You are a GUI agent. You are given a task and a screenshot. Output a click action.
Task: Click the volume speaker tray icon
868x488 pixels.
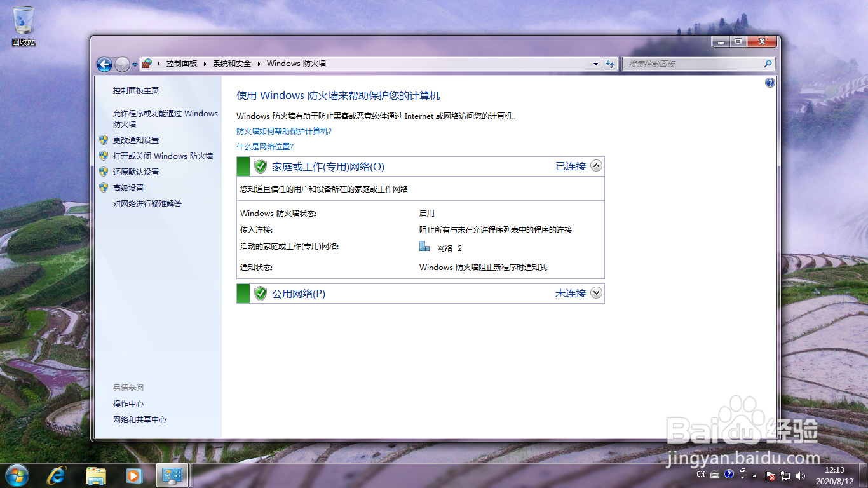point(801,475)
